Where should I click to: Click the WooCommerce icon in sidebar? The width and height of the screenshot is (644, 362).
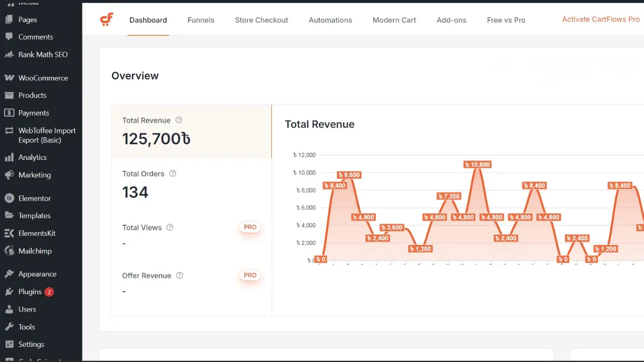[9, 78]
